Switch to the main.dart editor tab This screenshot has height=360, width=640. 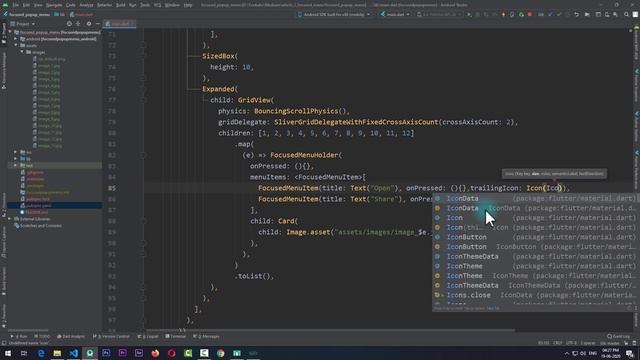point(119,24)
